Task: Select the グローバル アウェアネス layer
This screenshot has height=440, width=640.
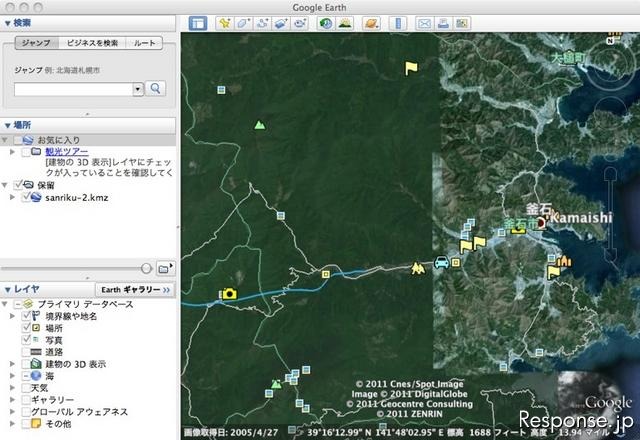Action: tap(79, 411)
